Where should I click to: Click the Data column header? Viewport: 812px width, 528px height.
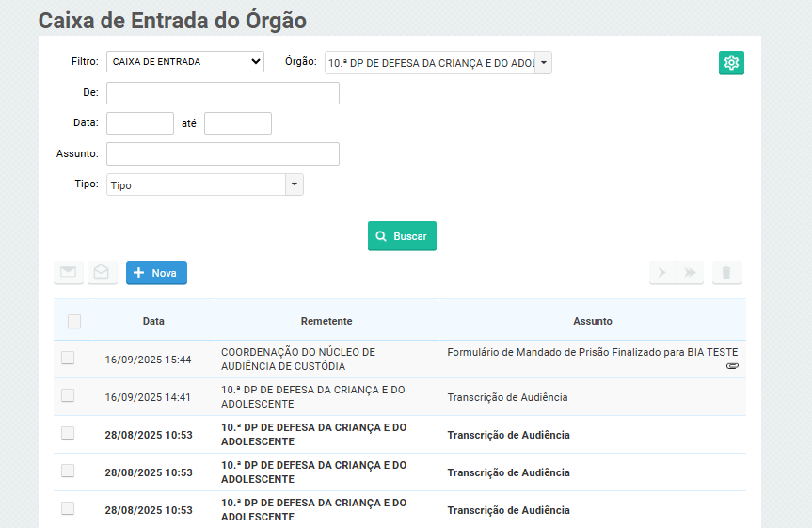153,321
